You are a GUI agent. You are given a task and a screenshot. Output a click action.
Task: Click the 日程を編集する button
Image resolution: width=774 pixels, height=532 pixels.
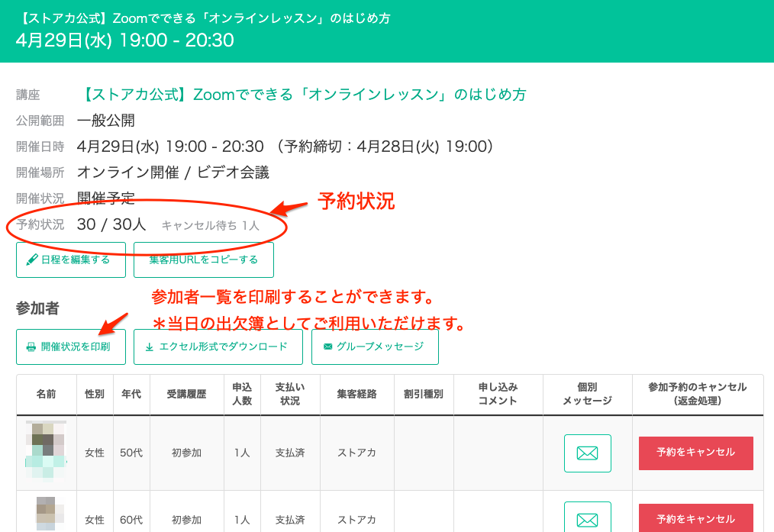pyautogui.click(x=70, y=260)
